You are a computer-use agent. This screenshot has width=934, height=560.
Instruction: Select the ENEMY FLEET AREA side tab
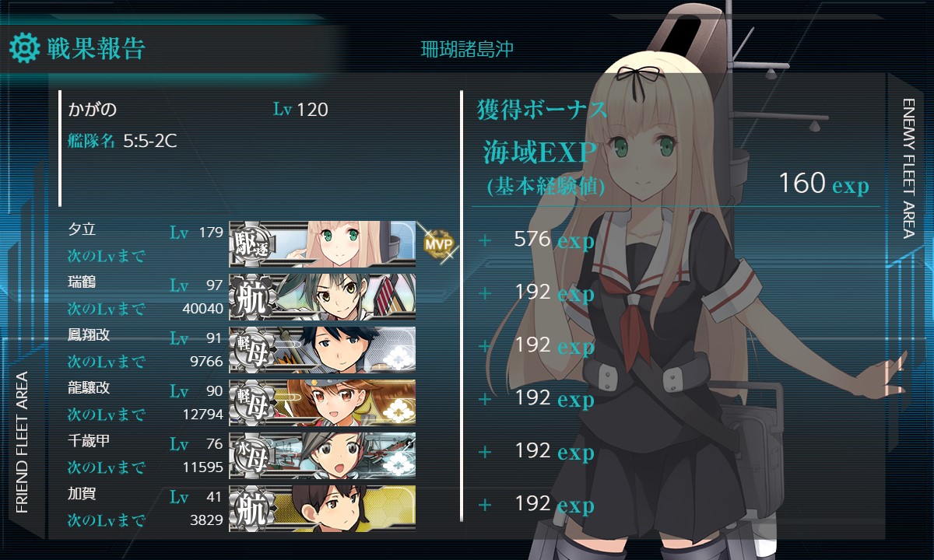click(x=908, y=167)
